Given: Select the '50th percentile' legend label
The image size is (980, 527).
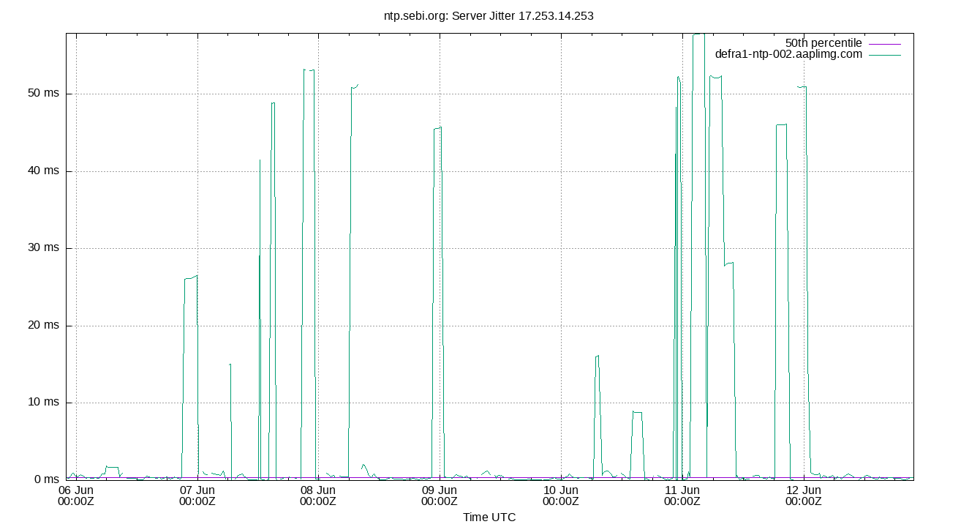Looking at the screenshot, I should click(x=823, y=43).
